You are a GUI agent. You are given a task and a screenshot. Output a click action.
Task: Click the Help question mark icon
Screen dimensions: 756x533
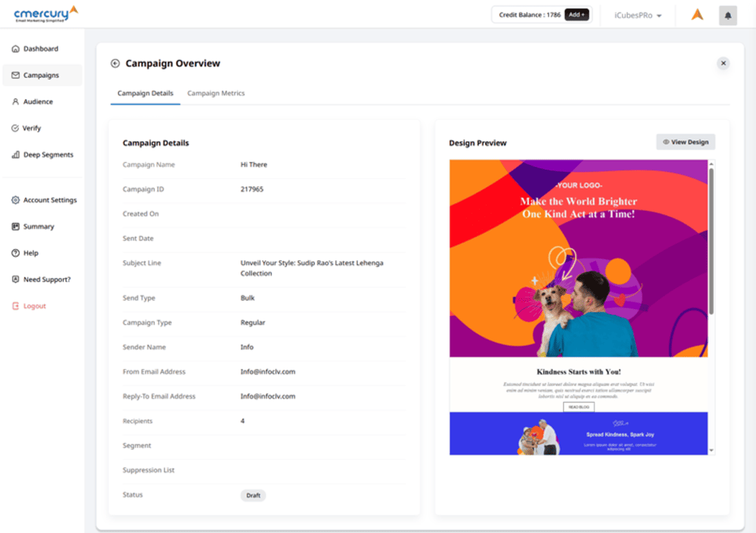[x=16, y=253]
